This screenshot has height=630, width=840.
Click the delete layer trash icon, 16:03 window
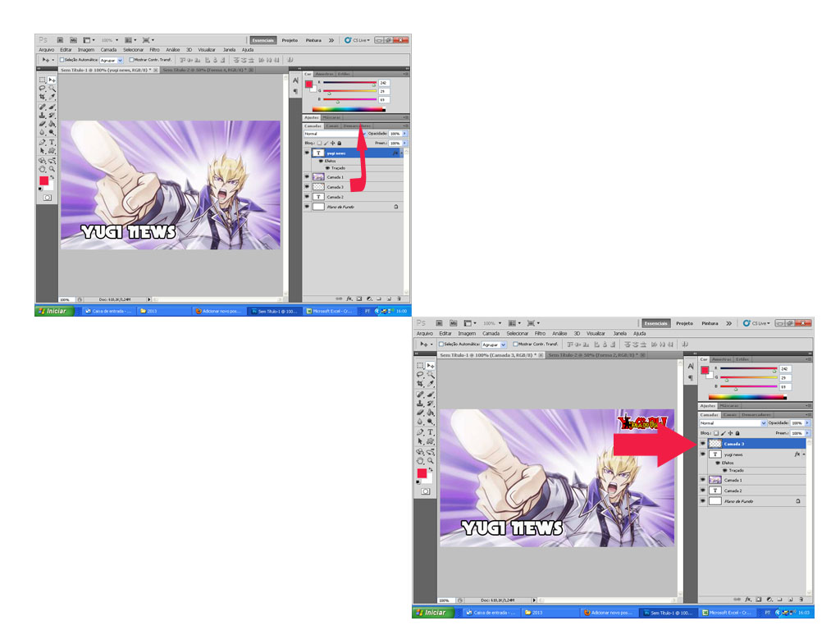pos(801,600)
